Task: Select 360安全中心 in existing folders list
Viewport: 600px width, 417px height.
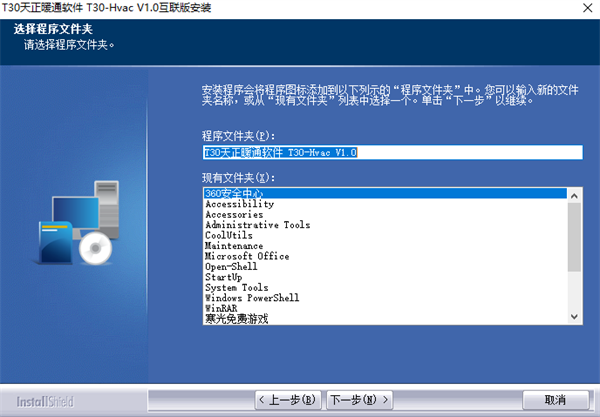Action: [385, 193]
